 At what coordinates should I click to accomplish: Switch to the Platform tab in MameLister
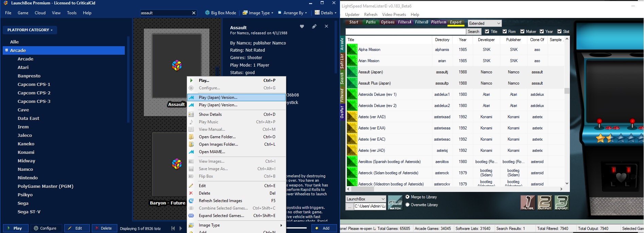click(x=439, y=22)
